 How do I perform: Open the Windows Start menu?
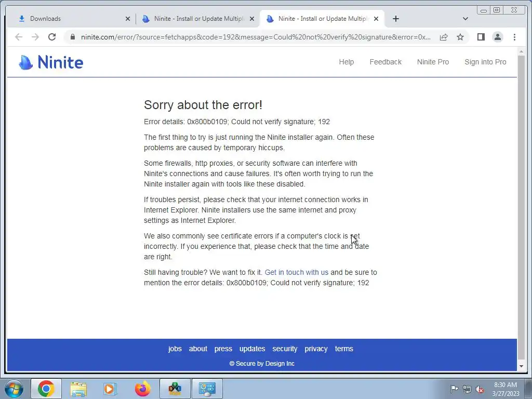[x=14, y=389]
